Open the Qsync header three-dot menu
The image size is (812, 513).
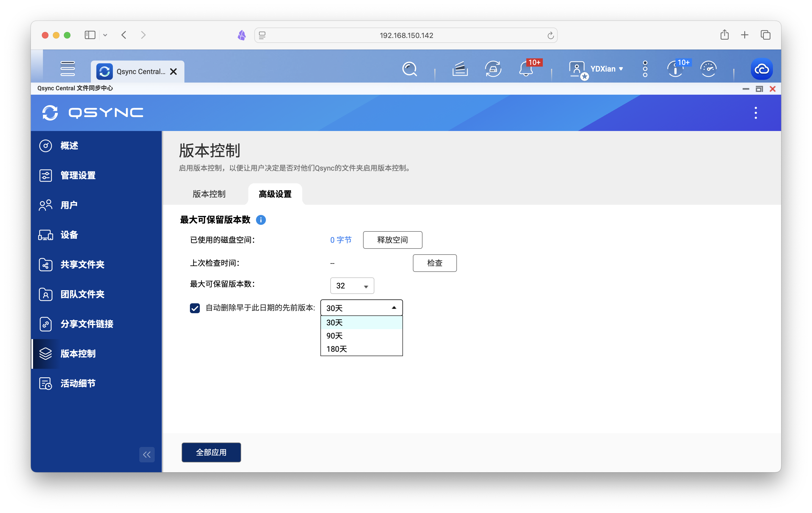tap(755, 113)
